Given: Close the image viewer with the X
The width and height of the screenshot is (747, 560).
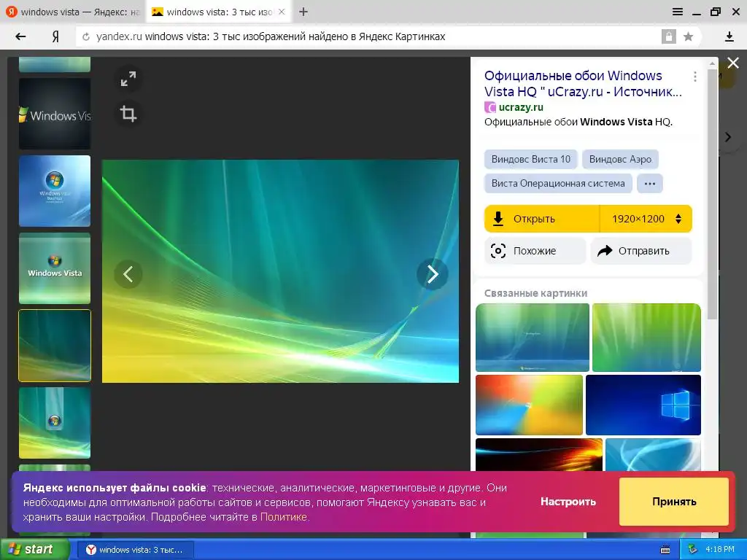Looking at the screenshot, I should [x=733, y=63].
